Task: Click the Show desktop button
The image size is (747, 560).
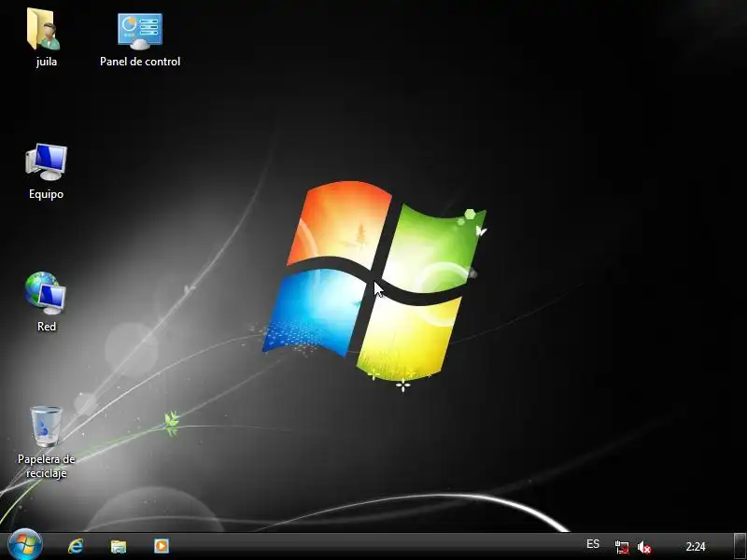Action: tap(740, 546)
